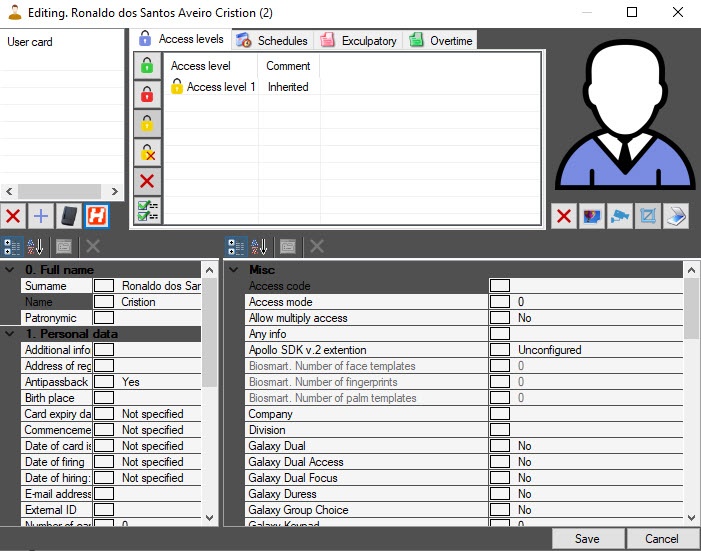701x551 pixels.
Task: Switch the Misc property grid to categorized view
Action: [236, 246]
